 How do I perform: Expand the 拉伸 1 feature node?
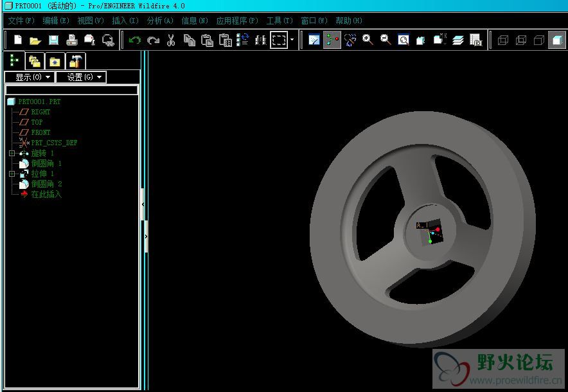(12, 174)
